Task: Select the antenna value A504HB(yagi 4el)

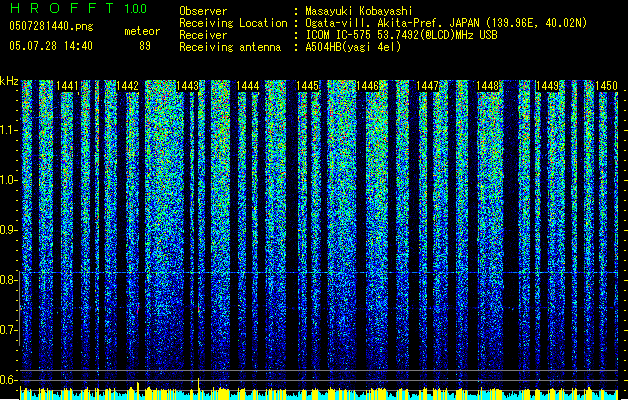Action: [x=353, y=47]
